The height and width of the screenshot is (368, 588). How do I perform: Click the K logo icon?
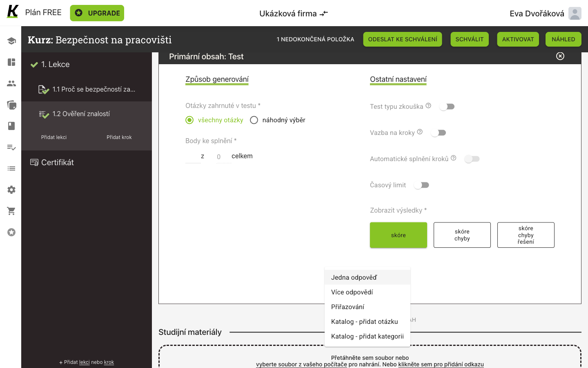[x=13, y=12]
